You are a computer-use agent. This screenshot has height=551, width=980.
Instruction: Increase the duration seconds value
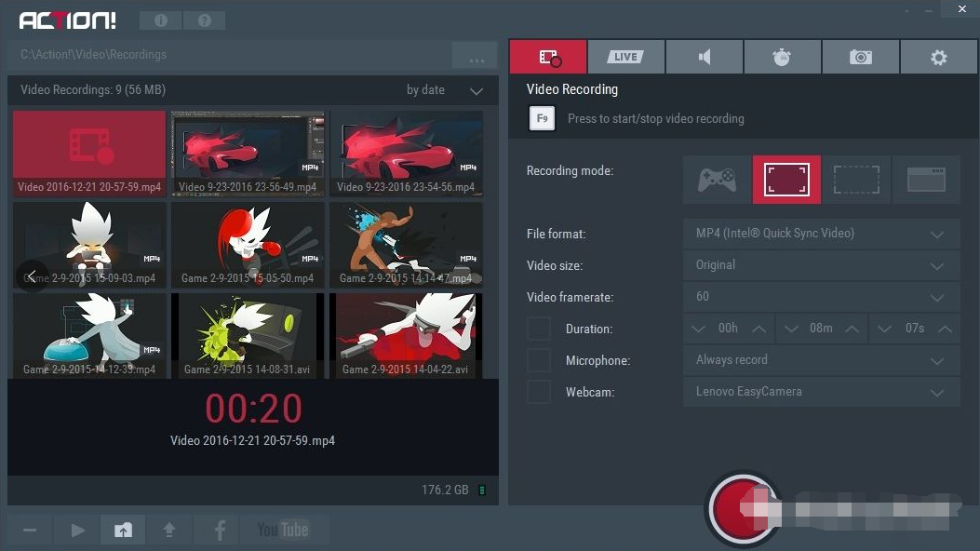pyautogui.click(x=945, y=329)
